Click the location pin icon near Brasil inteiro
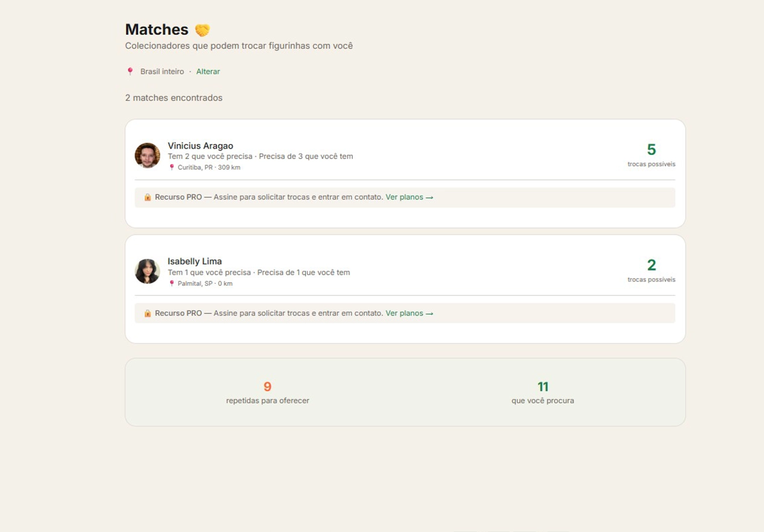The height and width of the screenshot is (532, 764). pos(130,71)
